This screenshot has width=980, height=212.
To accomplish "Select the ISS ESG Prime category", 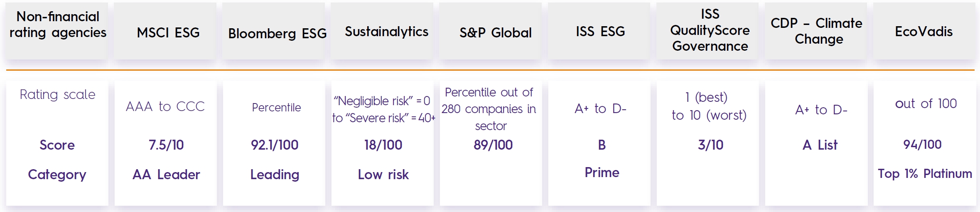I will tap(602, 172).
